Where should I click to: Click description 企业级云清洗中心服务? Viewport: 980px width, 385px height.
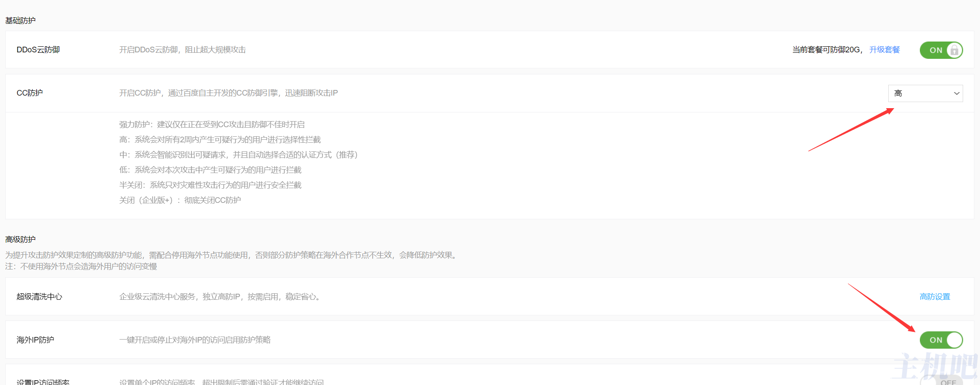pyautogui.click(x=220, y=297)
